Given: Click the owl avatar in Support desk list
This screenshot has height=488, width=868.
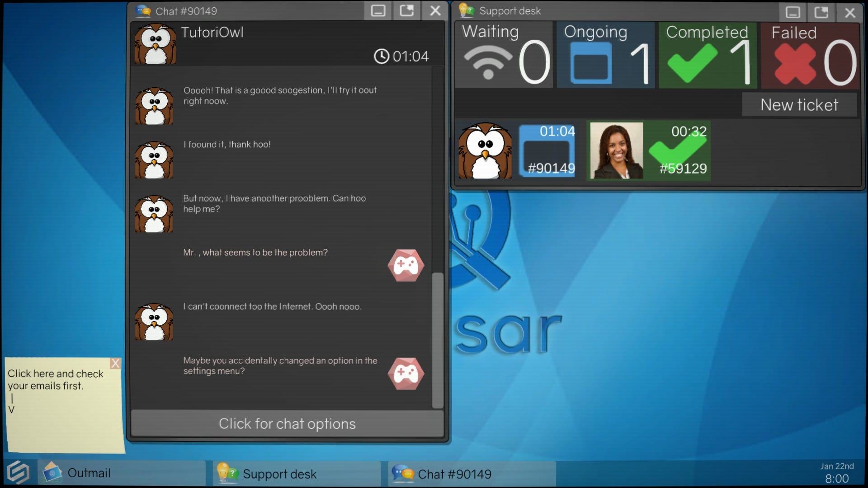Looking at the screenshot, I should tap(485, 151).
